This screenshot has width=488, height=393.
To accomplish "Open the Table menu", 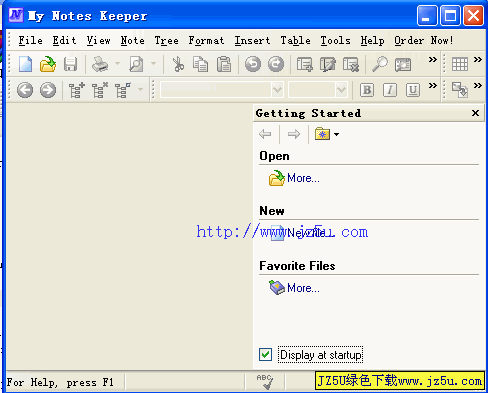I will 295,40.
